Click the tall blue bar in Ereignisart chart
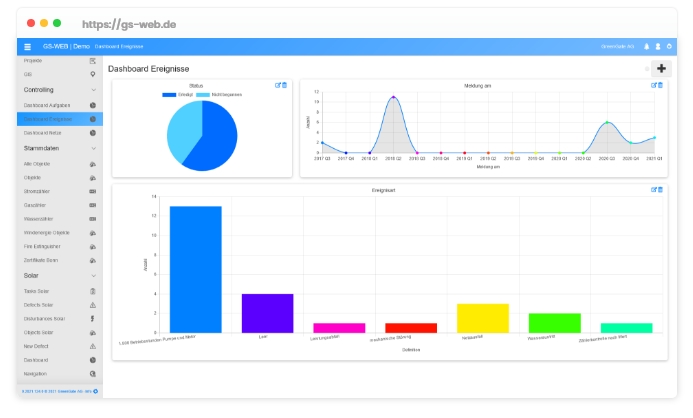Screen dimensions: 693x418 click(x=195, y=268)
